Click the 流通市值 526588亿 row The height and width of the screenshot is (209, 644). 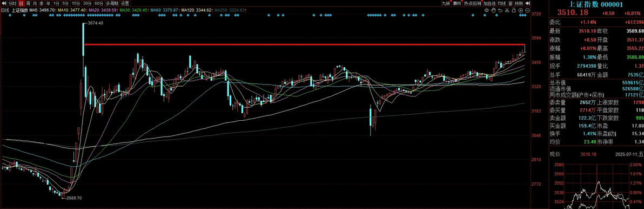tap(596, 88)
